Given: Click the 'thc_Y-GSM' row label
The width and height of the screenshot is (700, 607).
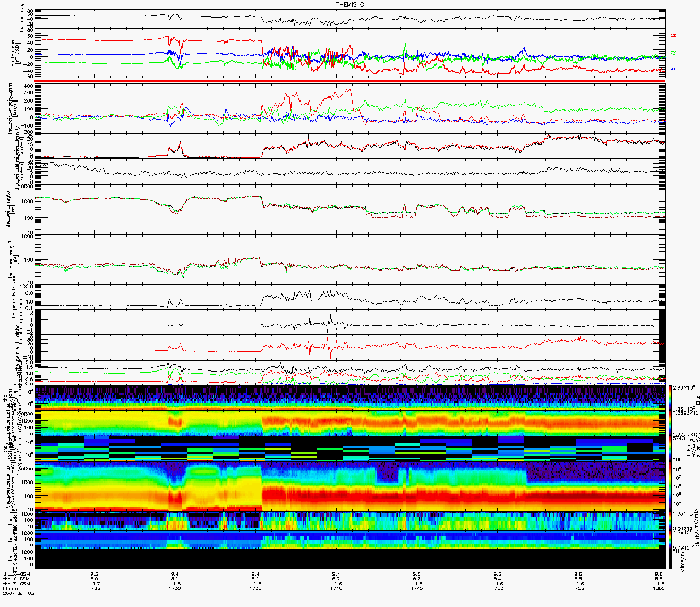Looking at the screenshot, I should coord(16,579).
